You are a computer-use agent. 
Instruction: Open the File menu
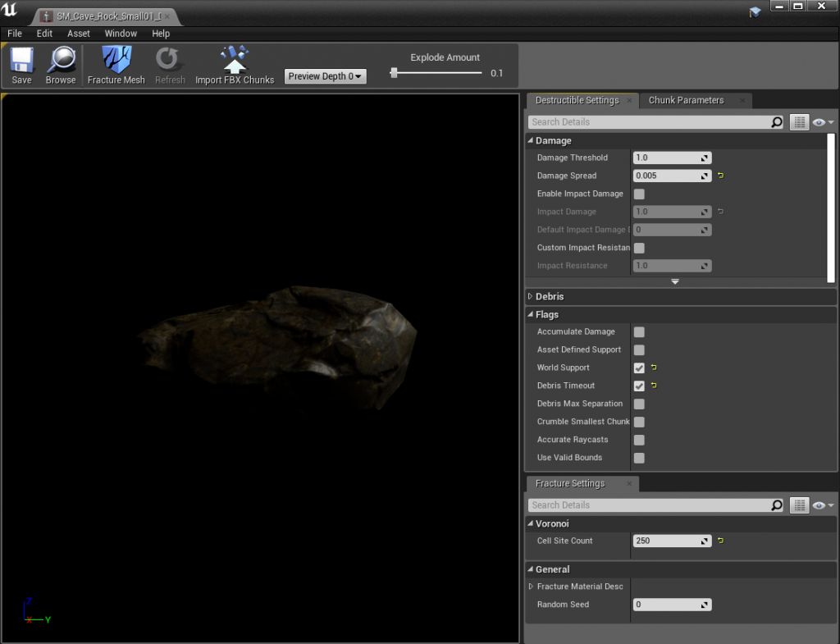click(x=15, y=33)
